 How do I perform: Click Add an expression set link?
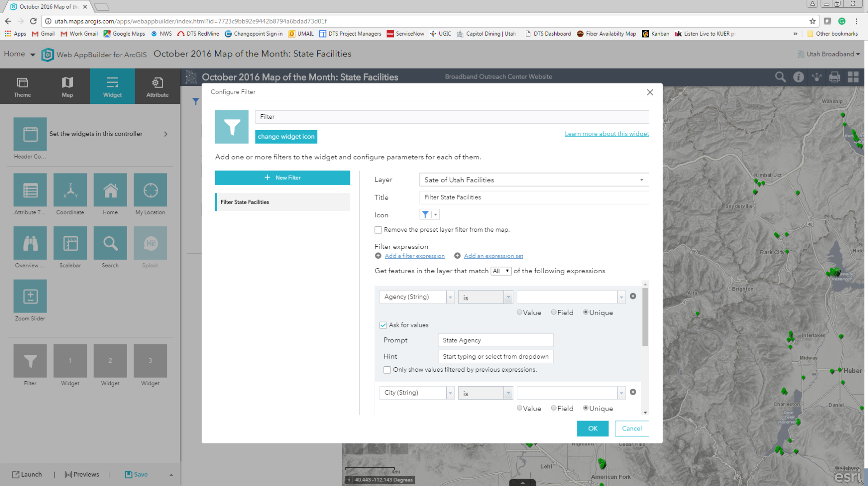pyautogui.click(x=493, y=256)
